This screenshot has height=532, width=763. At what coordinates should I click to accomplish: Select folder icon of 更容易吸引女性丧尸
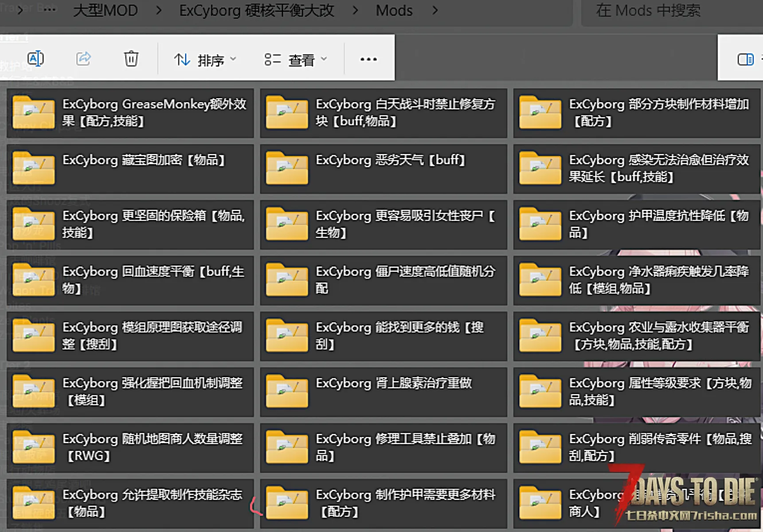287,224
